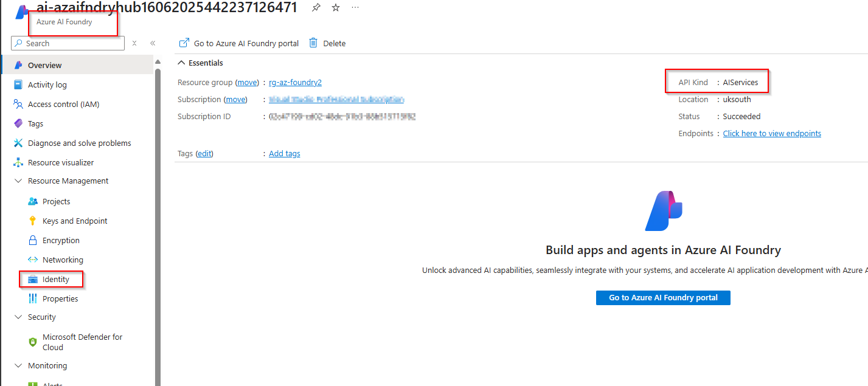The width and height of the screenshot is (868, 386).
Task: Click the Resource visualizer icon
Action: click(18, 162)
